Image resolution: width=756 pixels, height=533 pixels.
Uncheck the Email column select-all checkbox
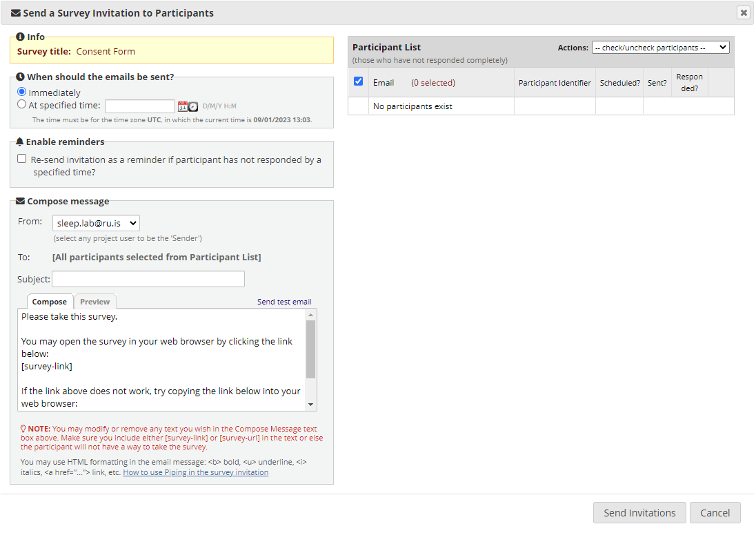[358, 81]
